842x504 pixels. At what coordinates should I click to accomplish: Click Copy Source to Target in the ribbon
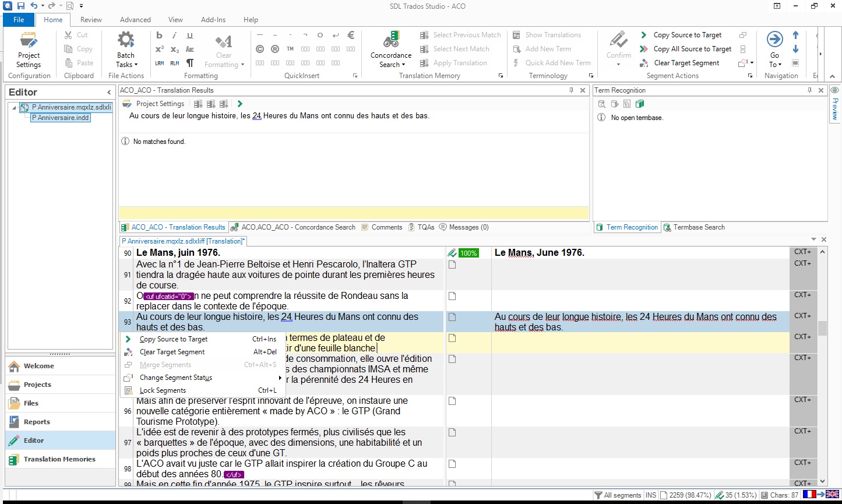tap(681, 35)
